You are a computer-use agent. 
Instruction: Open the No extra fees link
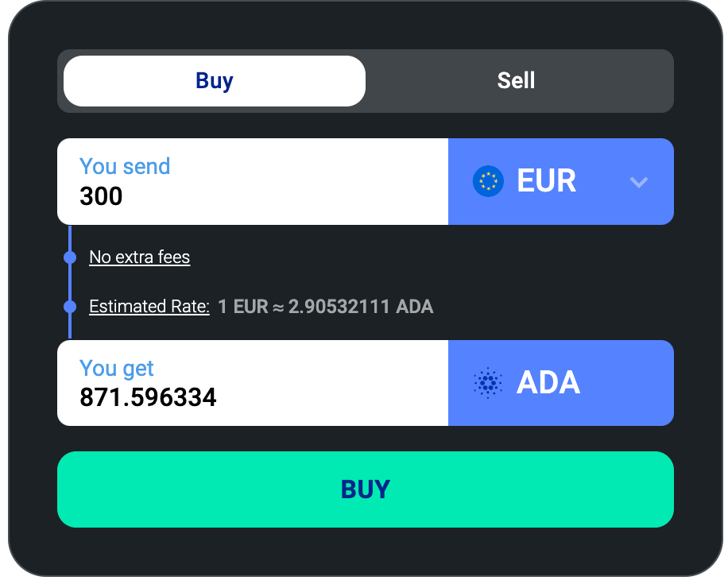(140, 257)
